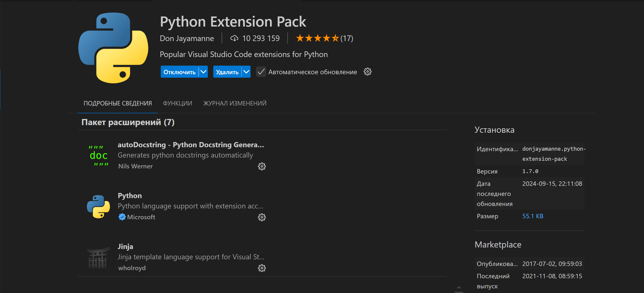Click the Установка section heading
Screen dimensions: 644x293
coord(494,130)
